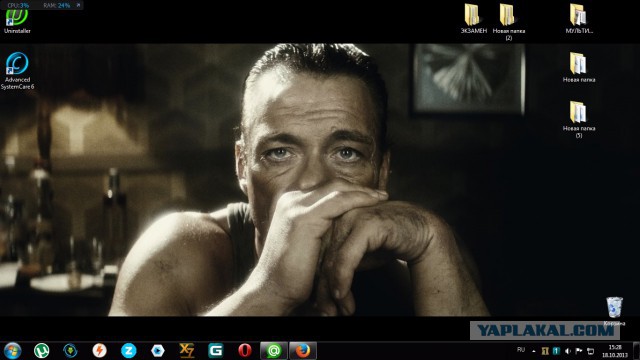Image resolution: width=640 pixels, height=360 pixels.
Task: Launch the X7 taskbar application
Action: (x=187, y=351)
